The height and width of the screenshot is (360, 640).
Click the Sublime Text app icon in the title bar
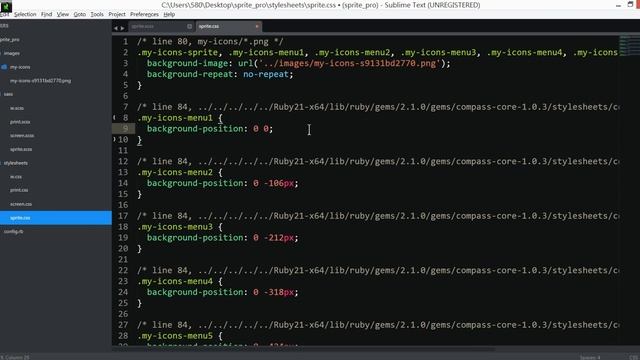pyautogui.click(x=6, y=6)
